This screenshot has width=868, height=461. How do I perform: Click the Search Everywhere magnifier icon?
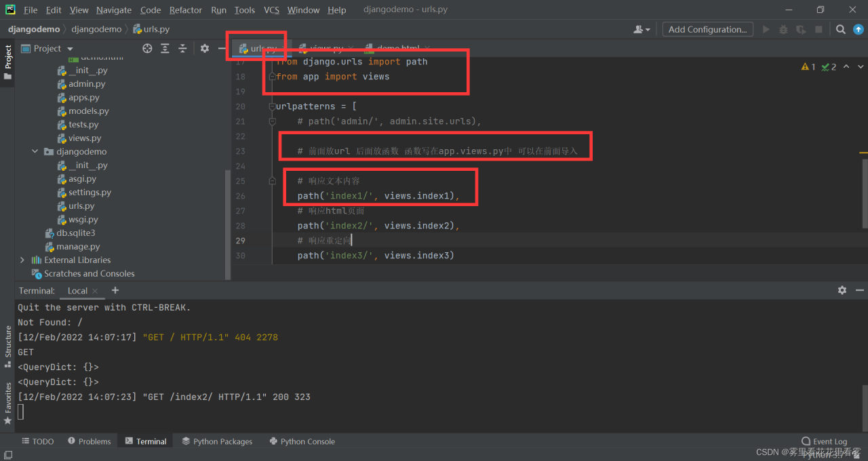[840, 29]
